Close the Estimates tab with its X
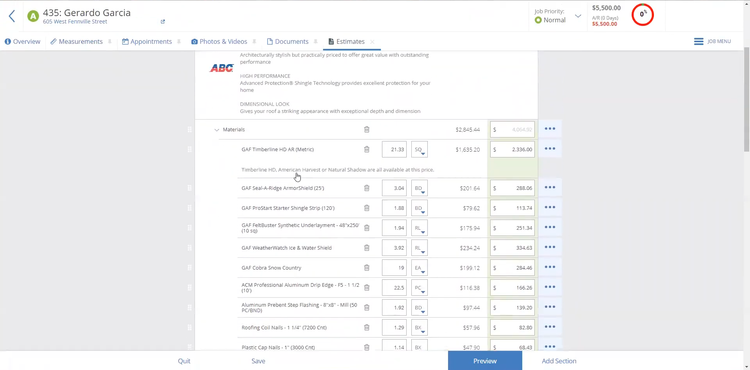Viewport: 750px width, 370px height. (x=372, y=42)
